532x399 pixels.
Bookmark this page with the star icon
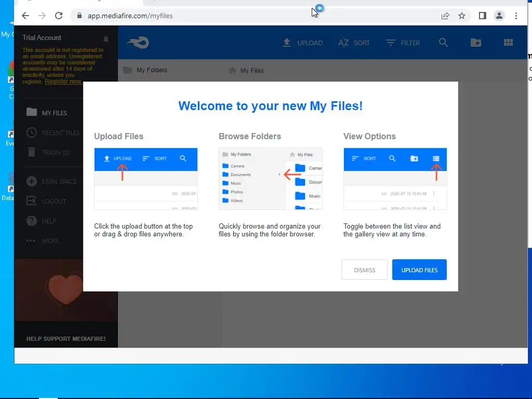click(462, 16)
